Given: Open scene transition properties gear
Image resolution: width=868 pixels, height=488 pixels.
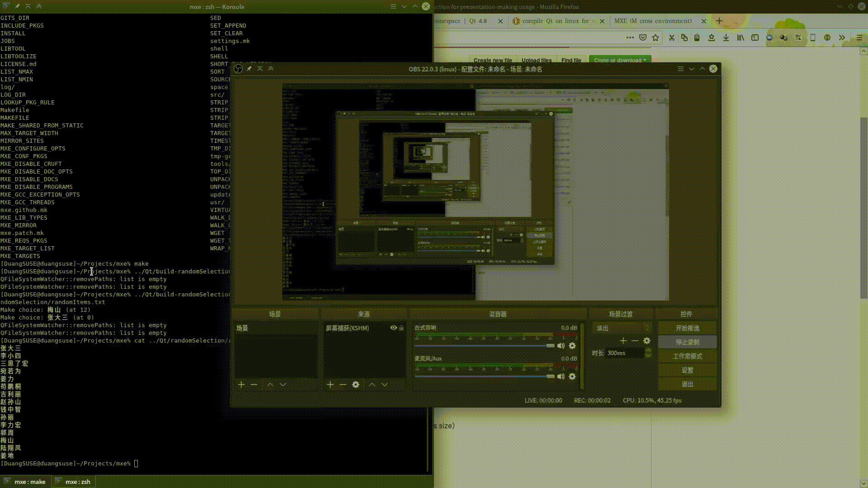Looking at the screenshot, I should tap(647, 341).
